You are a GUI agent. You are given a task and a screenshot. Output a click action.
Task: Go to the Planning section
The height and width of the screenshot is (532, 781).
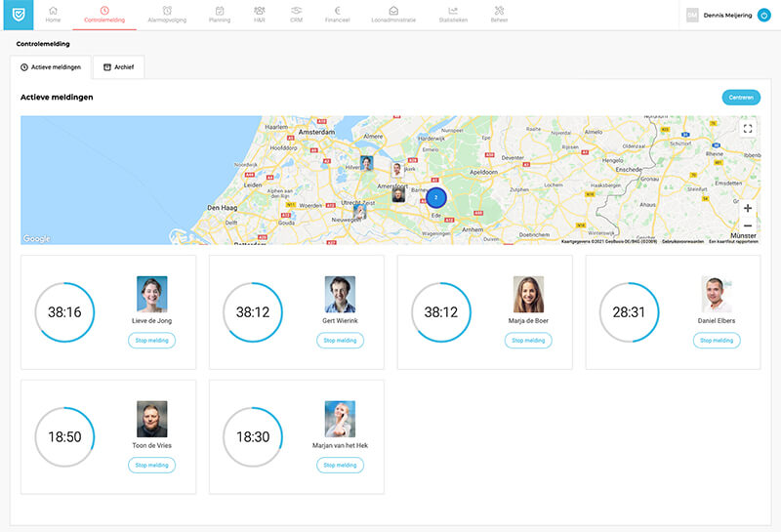point(220,15)
